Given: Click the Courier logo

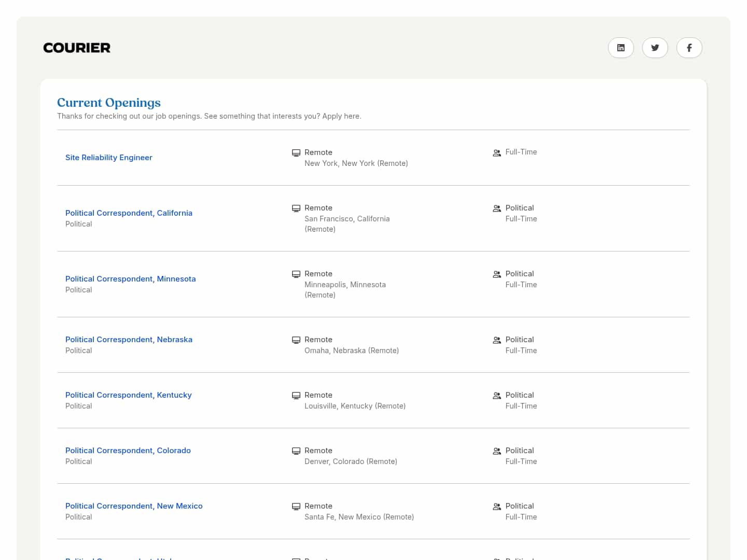Looking at the screenshot, I should [x=77, y=48].
